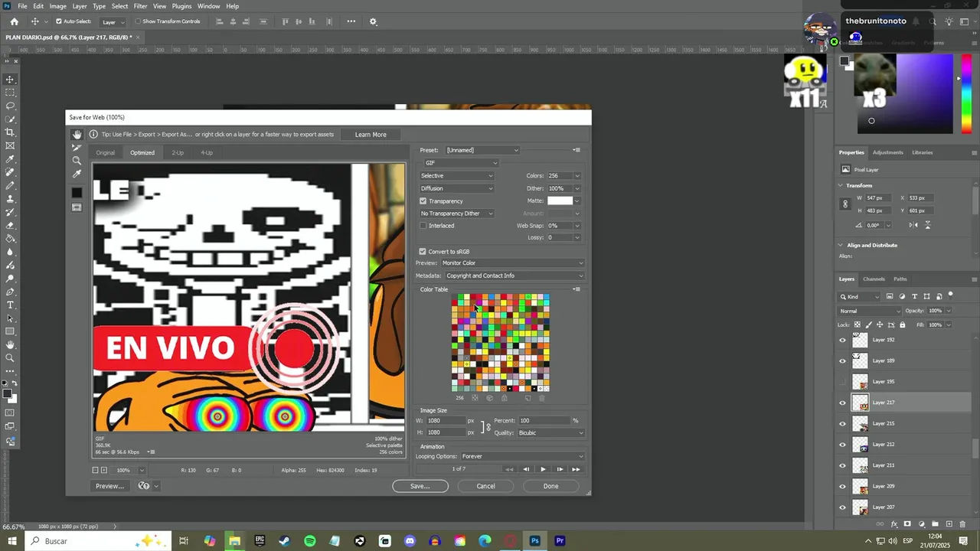The width and height of the screenshot is (980, 551).
Task: Select the Crop tool
Action: 10,132
